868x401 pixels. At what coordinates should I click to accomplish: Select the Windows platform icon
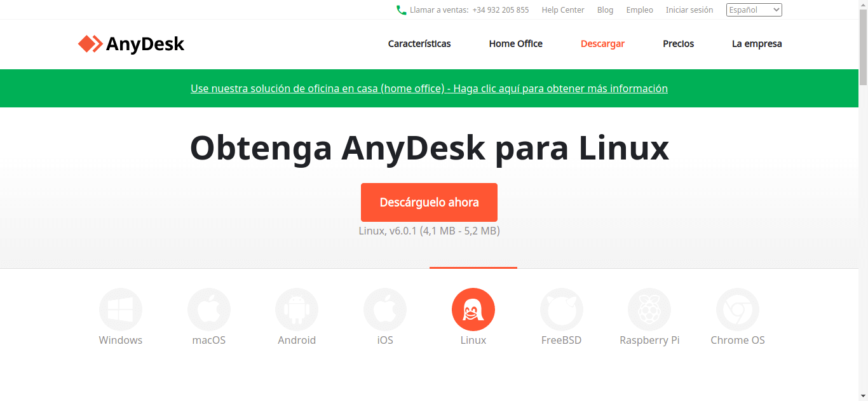tap(120, 309)
